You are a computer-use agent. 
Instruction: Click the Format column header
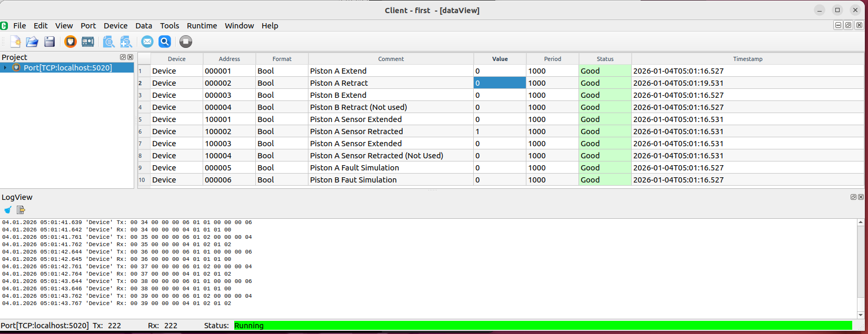(x=282, y=59)
